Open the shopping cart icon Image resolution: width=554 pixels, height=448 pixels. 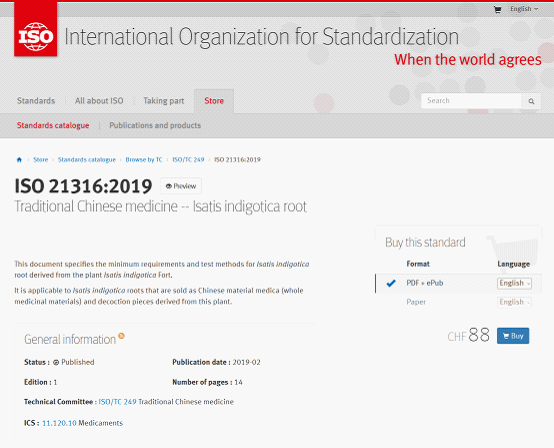coord(497,10)
